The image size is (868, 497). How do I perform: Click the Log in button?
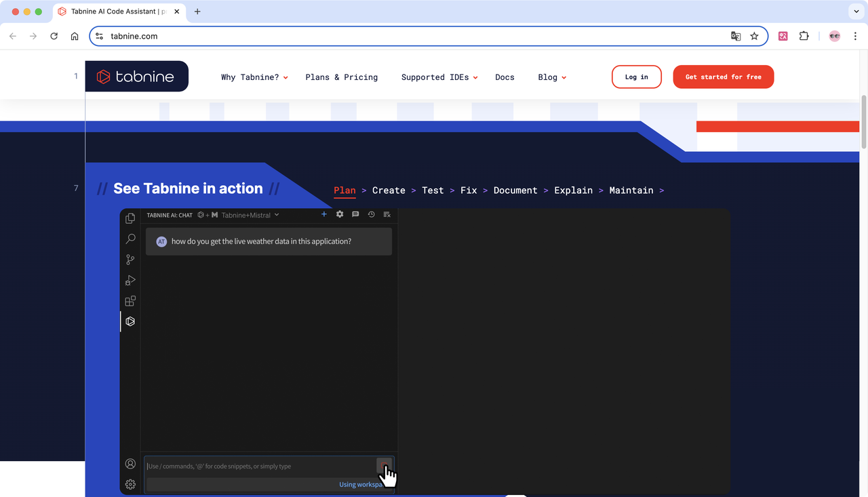click(x=636, y=77)
